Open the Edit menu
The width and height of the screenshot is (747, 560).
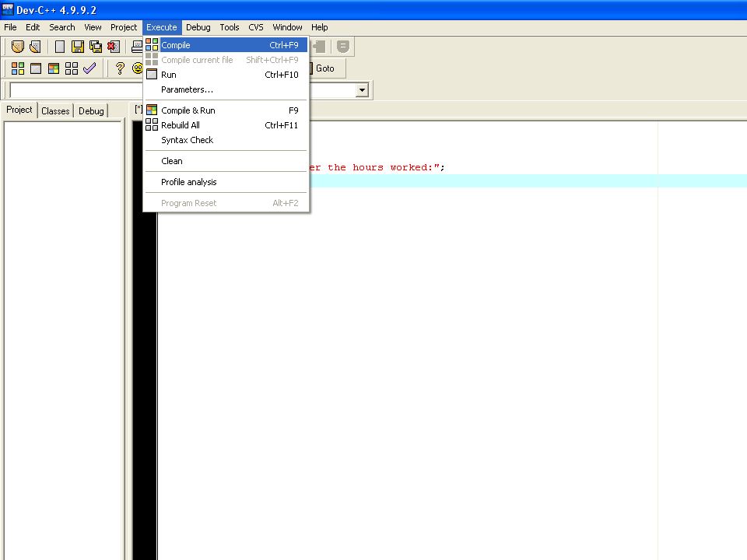click(x=33, y=27)
